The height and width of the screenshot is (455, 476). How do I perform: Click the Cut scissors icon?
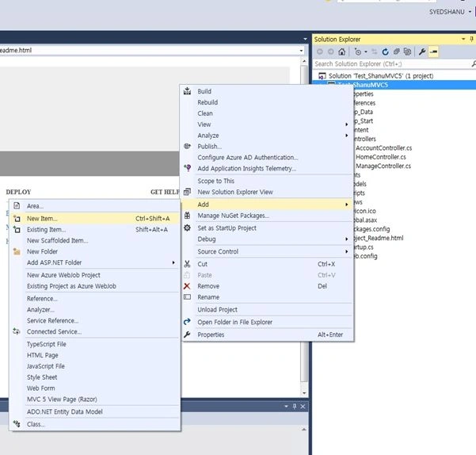[187, 264]
